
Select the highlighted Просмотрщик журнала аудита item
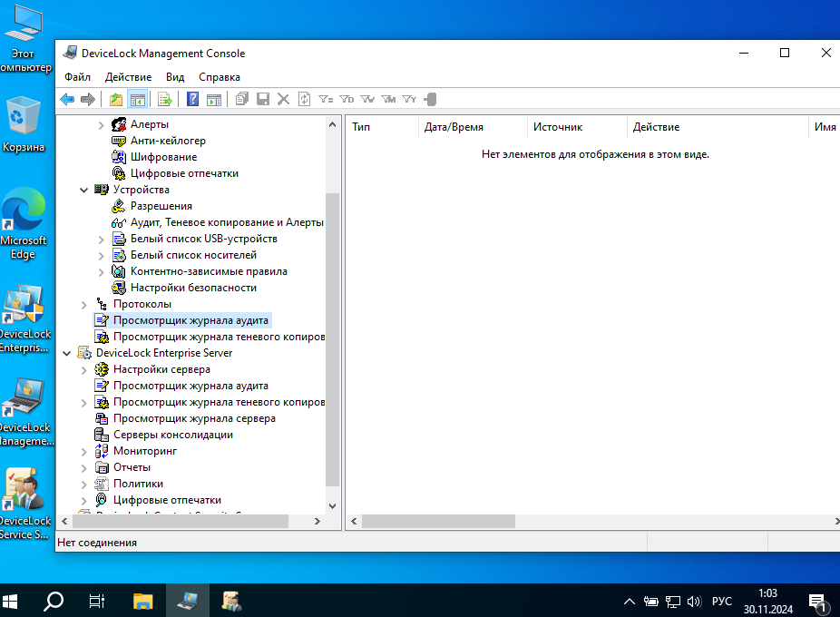(190, 320)
